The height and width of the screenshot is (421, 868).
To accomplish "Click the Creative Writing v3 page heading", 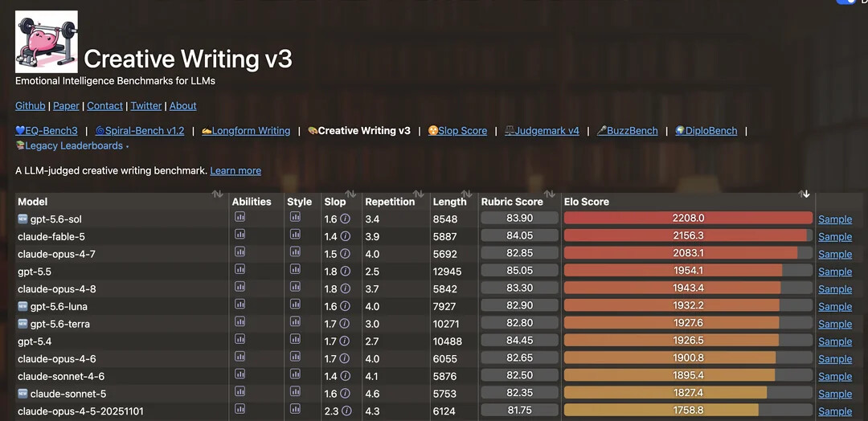I will tap(187, 59).
